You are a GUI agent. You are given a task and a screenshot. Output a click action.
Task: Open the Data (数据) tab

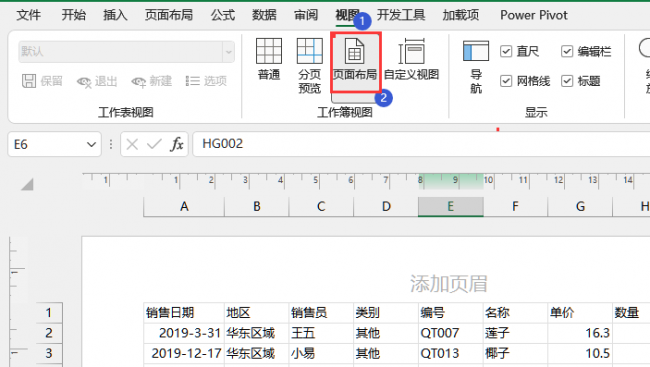264,15
